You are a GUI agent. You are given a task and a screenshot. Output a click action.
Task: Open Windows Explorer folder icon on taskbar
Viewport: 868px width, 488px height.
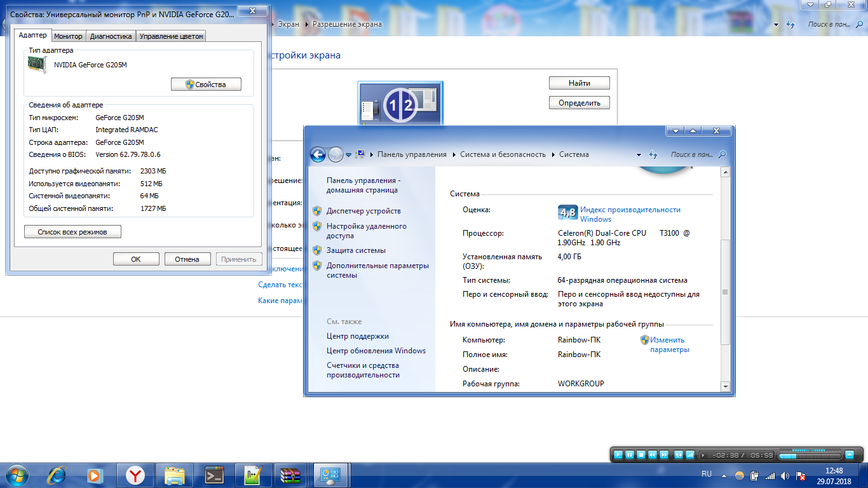[x=175, y=475]
